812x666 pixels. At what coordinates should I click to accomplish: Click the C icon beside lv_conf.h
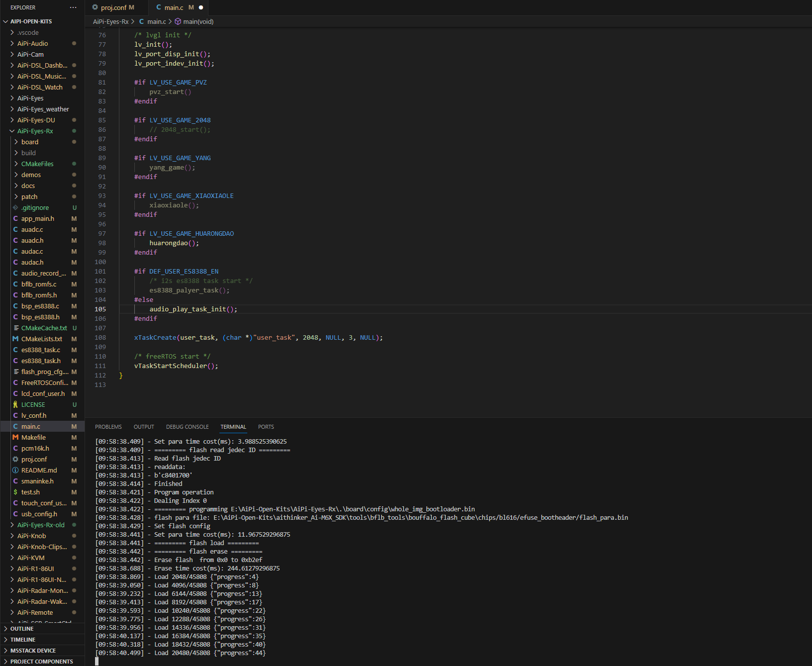pos(15,415)
